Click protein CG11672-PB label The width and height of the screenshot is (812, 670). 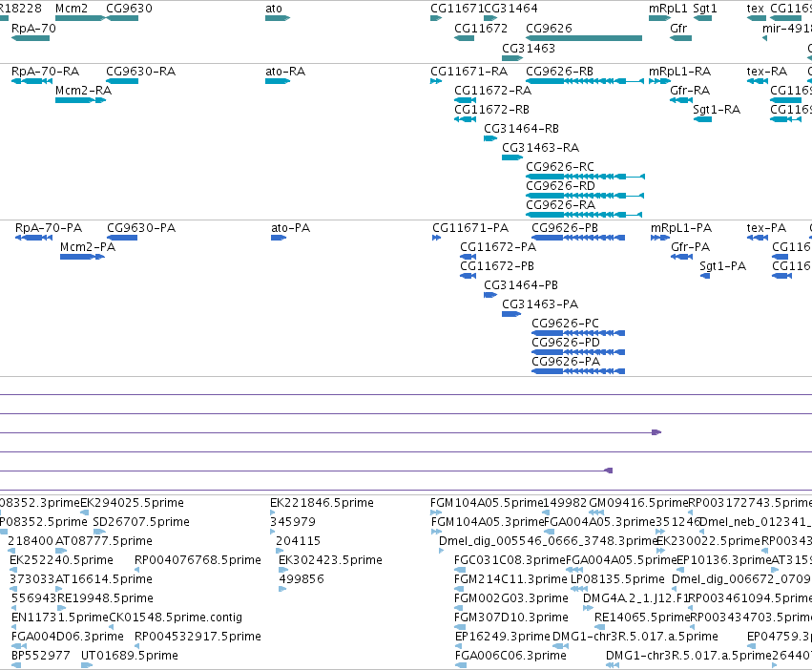click(x=497, y=266)
